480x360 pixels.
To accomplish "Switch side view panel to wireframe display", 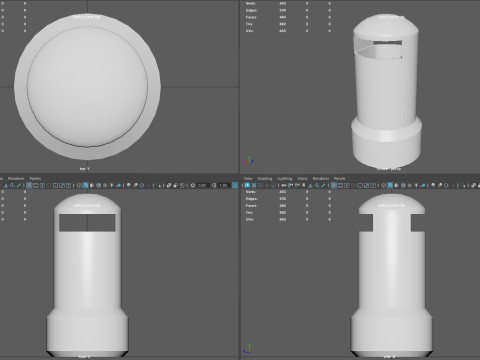I will point(383,185).
